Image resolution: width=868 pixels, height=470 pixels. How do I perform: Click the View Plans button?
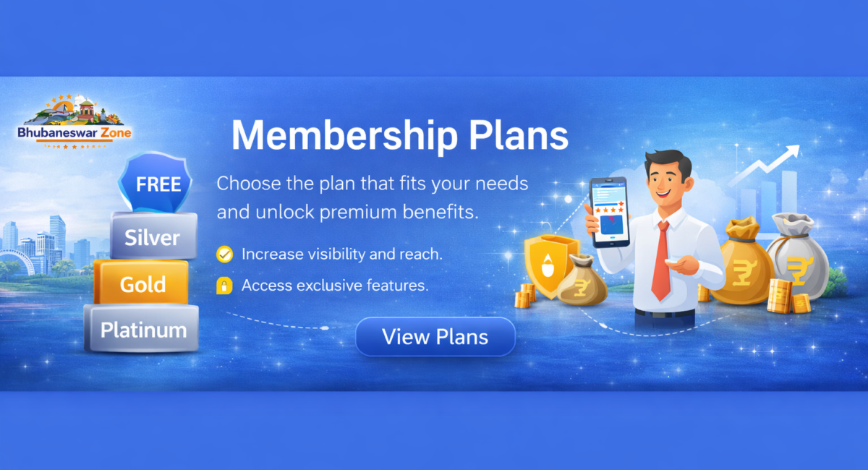click(435, 337)
